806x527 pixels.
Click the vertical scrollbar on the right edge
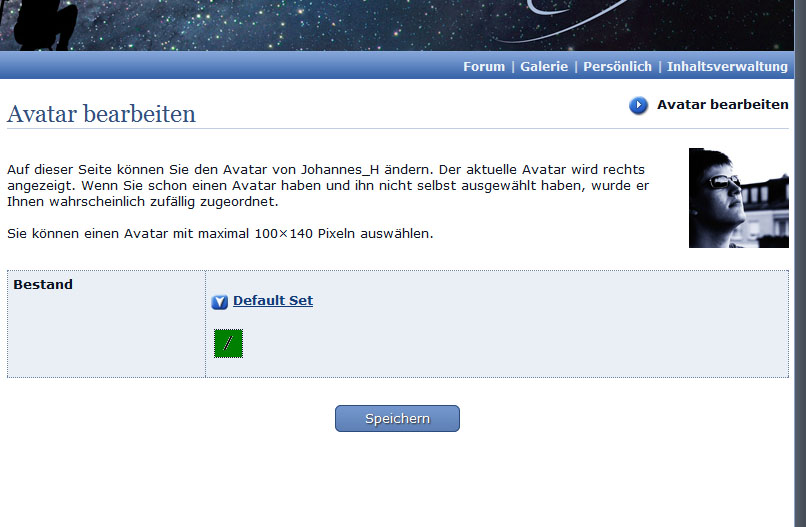[800, 260]
